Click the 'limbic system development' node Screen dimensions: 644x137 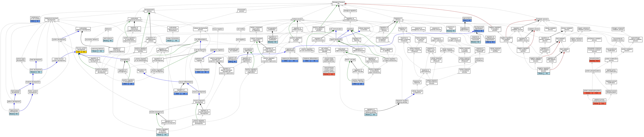pyautogui.click(x=33, y=92)
